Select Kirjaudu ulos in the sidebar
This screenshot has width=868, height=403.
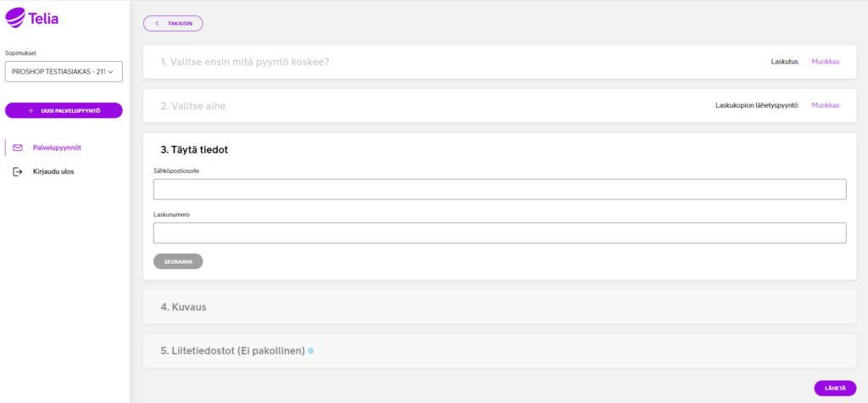[53, 171]
